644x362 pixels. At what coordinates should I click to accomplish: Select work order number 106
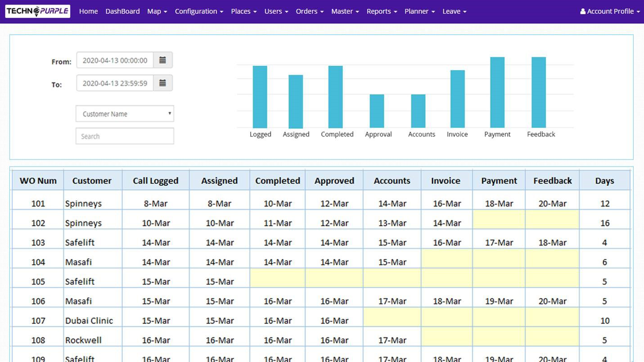click(x=38, y=301)
